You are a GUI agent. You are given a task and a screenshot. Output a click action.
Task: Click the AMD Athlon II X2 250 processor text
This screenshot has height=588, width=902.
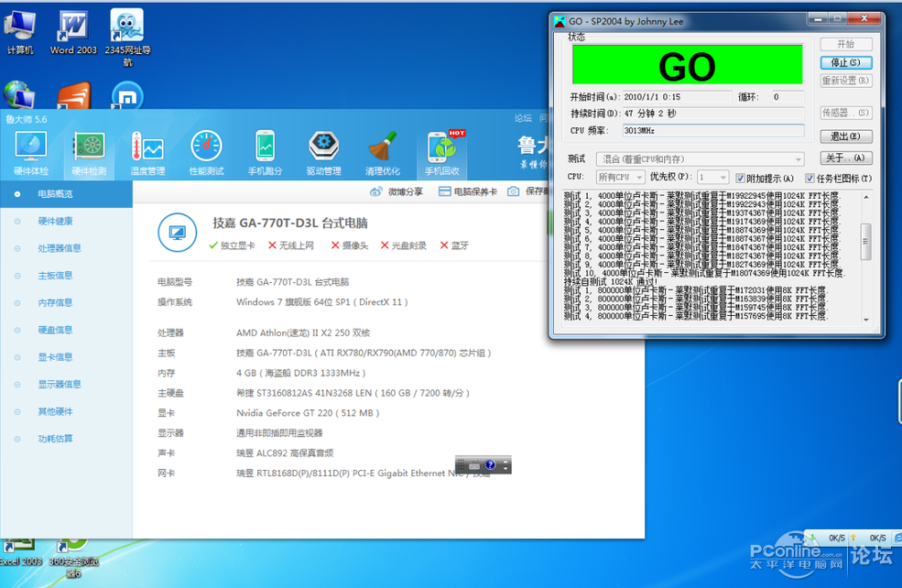coord(303,332)
